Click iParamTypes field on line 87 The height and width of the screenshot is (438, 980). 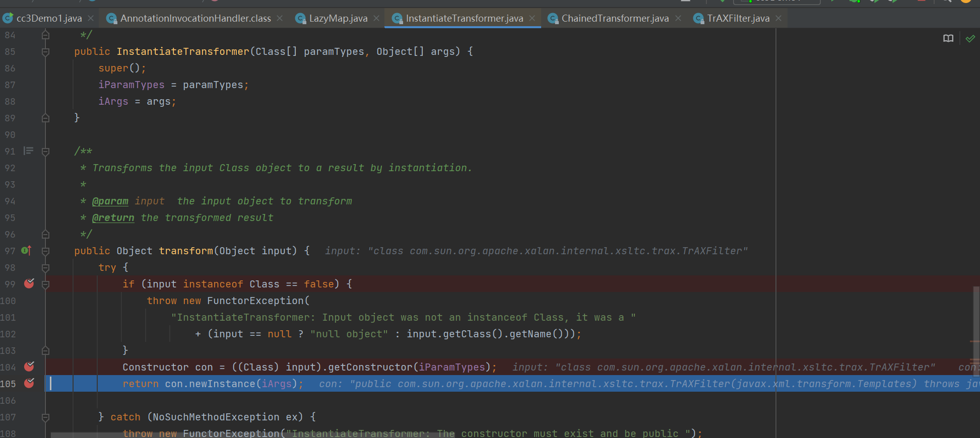[x=132, y=85]
